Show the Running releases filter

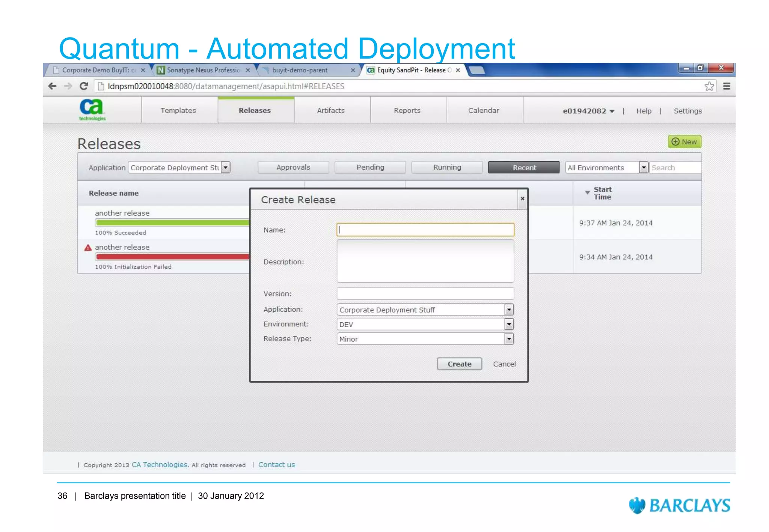[x=447, y=167]
